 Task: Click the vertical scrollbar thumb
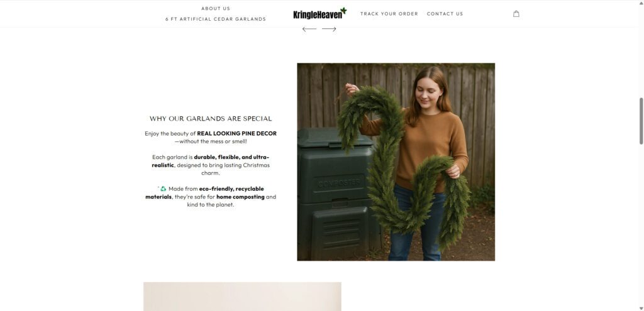click(641, 121)
